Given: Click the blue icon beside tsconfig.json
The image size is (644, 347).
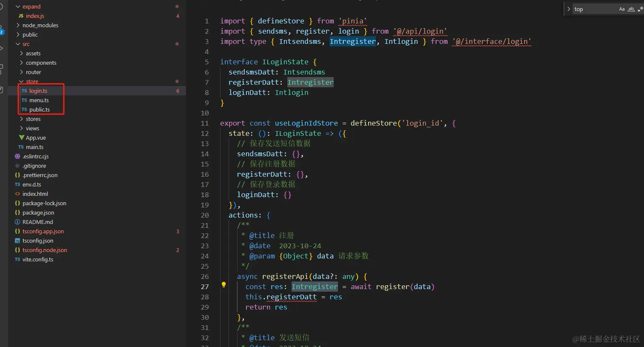Looking at the screenshot, I should 17,241.
